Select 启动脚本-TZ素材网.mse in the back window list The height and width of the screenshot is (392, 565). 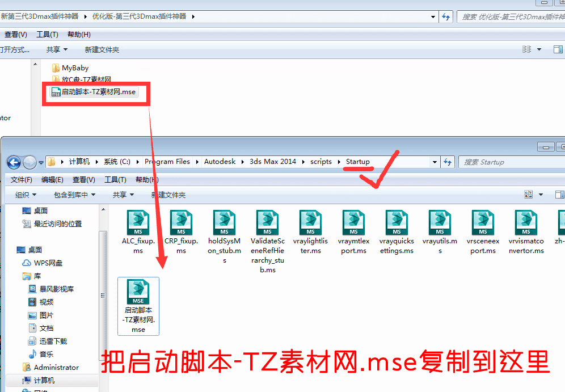(x=94, y=92)
